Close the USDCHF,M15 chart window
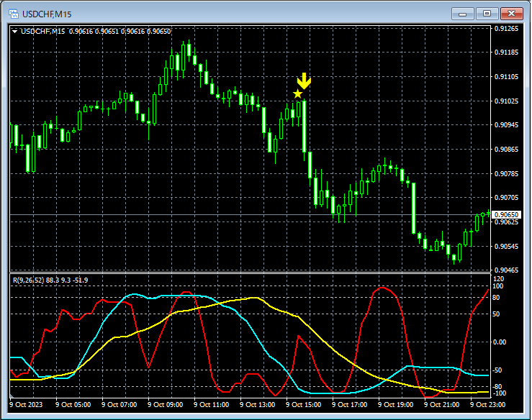The image size is (532, 420). tap(512, 14)
